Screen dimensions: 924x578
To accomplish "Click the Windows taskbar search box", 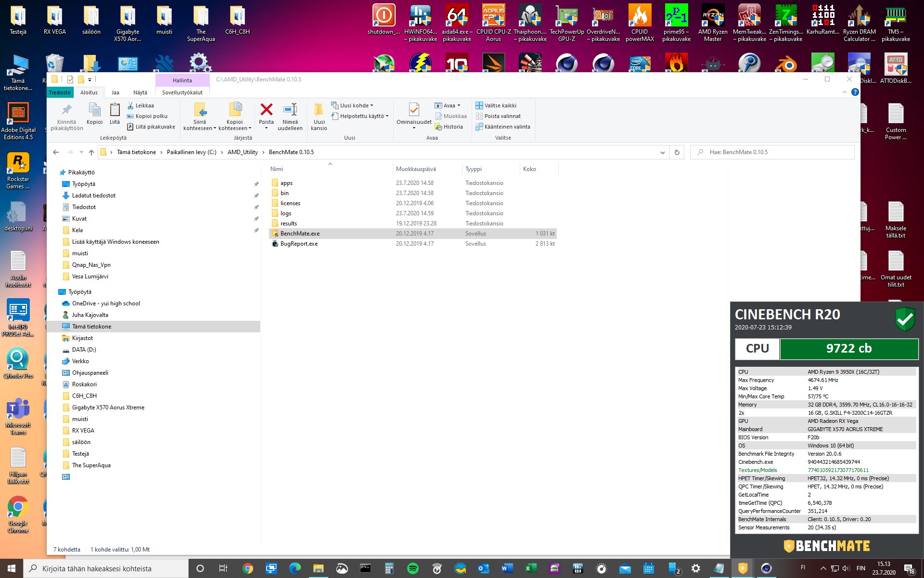I will pos(106,568).
